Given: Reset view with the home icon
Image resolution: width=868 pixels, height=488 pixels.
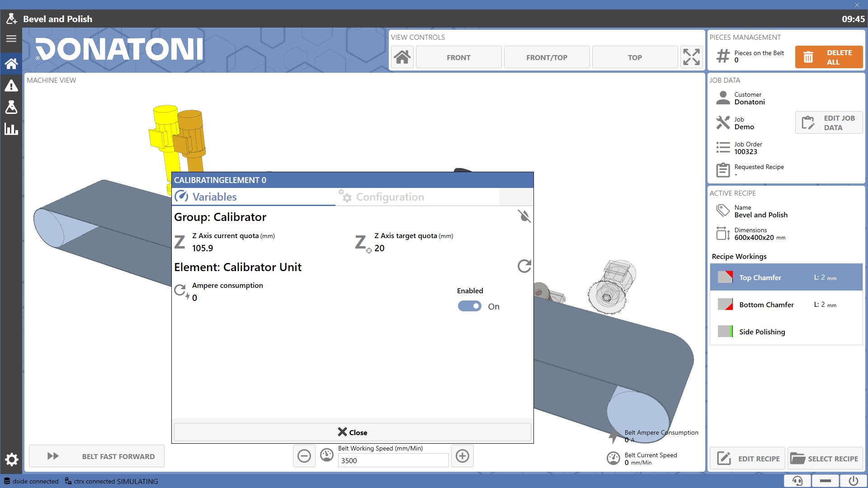Looking at the screenshot, I should 402,57.
